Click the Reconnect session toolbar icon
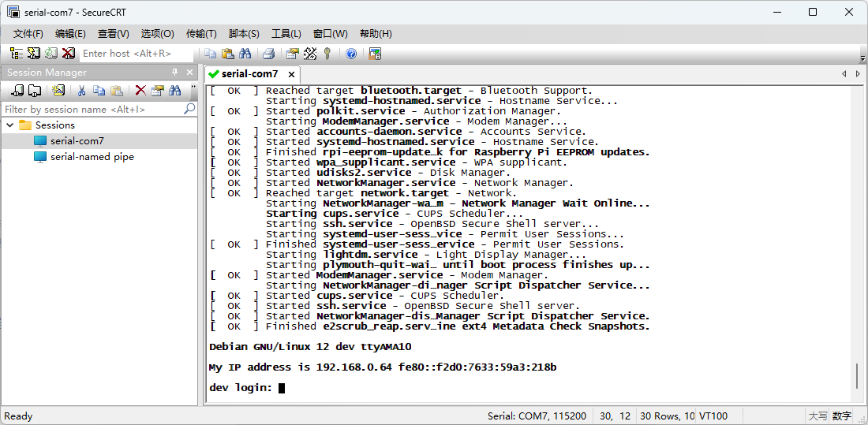 tap(51, 54)
